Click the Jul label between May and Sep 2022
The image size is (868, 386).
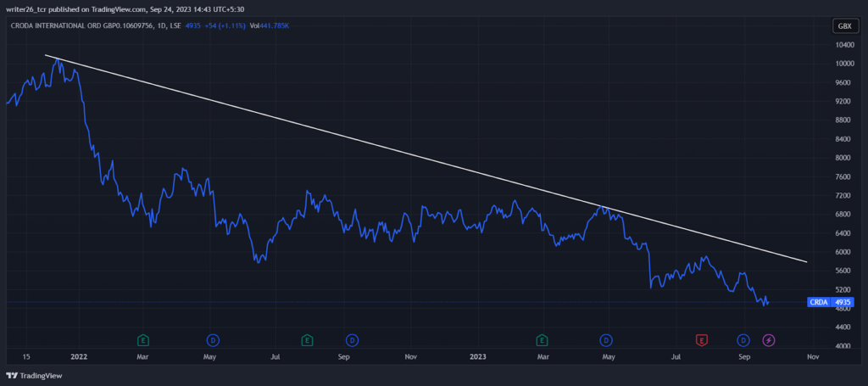coord(275,357)
